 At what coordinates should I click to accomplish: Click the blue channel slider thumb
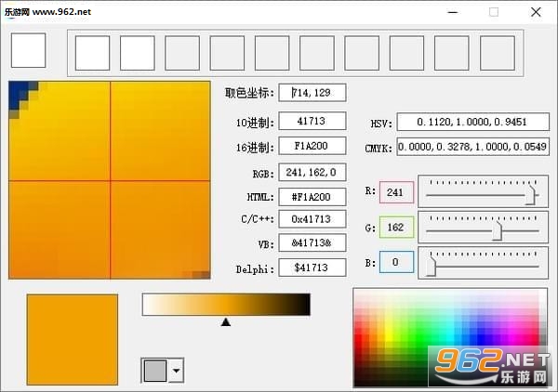pyautogui.click(x=431, y=266)
